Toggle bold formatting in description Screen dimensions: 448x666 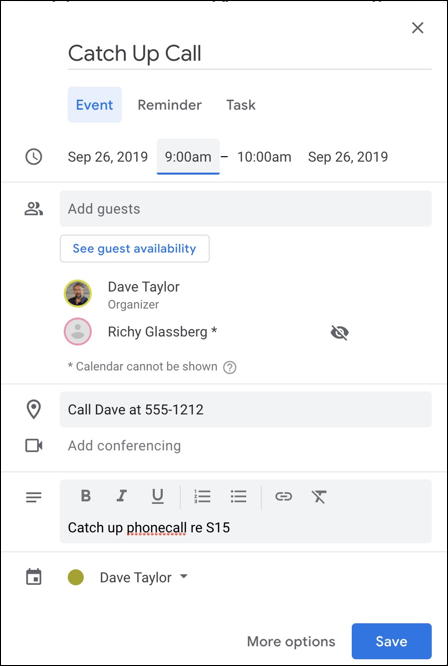point(86,496)
